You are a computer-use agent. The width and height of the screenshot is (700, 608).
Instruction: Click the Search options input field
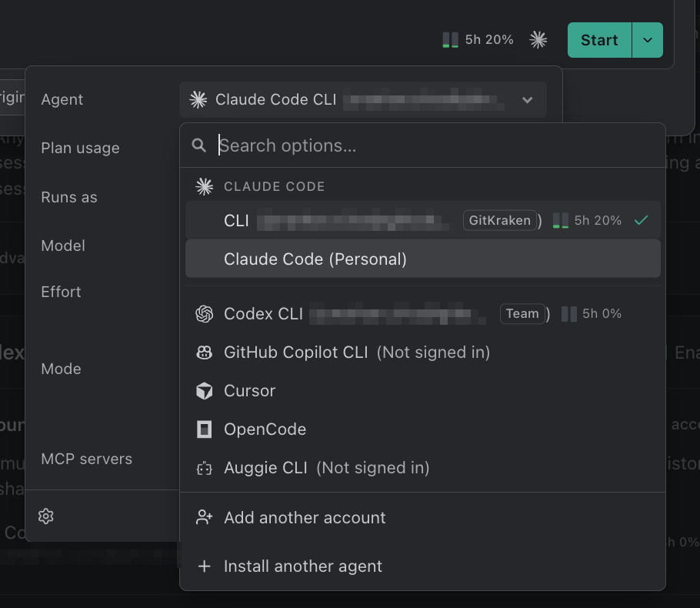click(x=422, y=145)
